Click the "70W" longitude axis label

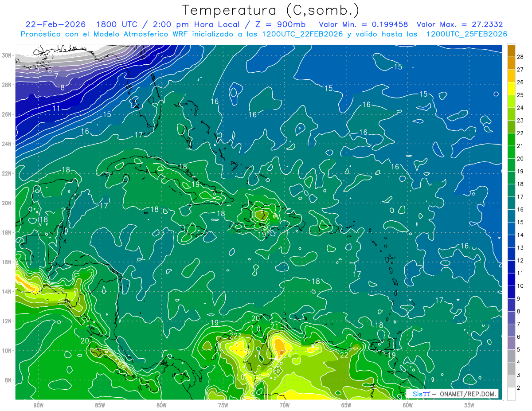[285, 405]
